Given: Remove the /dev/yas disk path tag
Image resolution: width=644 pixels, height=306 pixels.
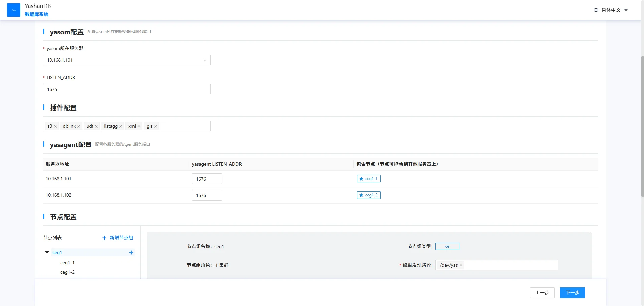Looking at the screenshot, I should pyautogui.click(x=461, y=265).
